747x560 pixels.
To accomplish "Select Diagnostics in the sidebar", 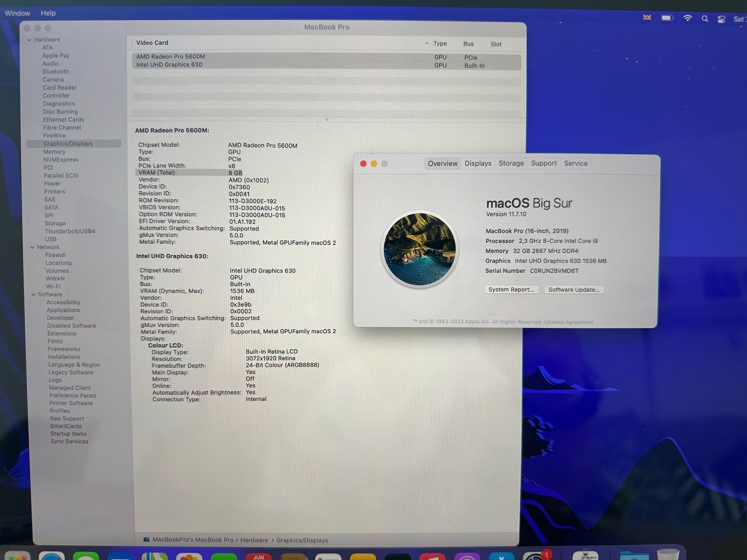I will tap(59, 104).
